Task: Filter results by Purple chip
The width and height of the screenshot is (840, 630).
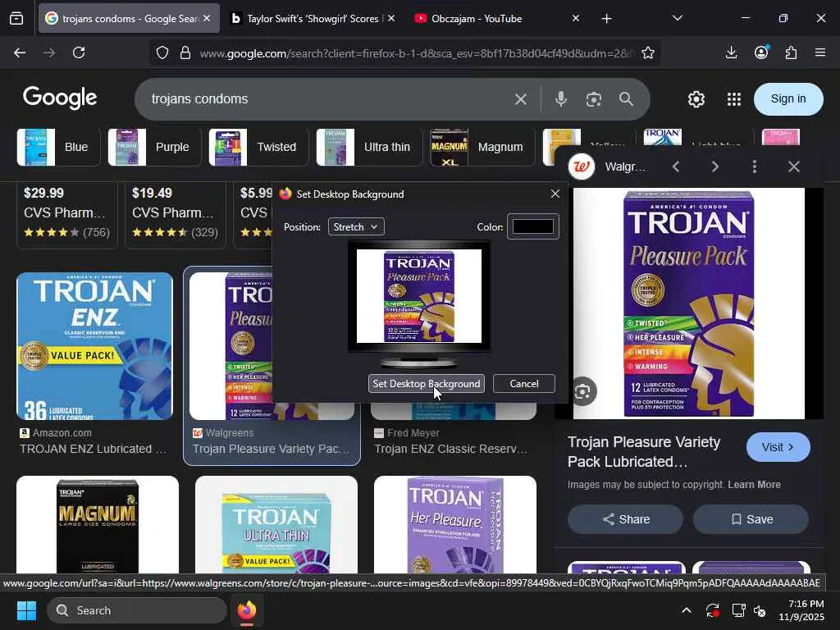Action: tap(154, 147)
